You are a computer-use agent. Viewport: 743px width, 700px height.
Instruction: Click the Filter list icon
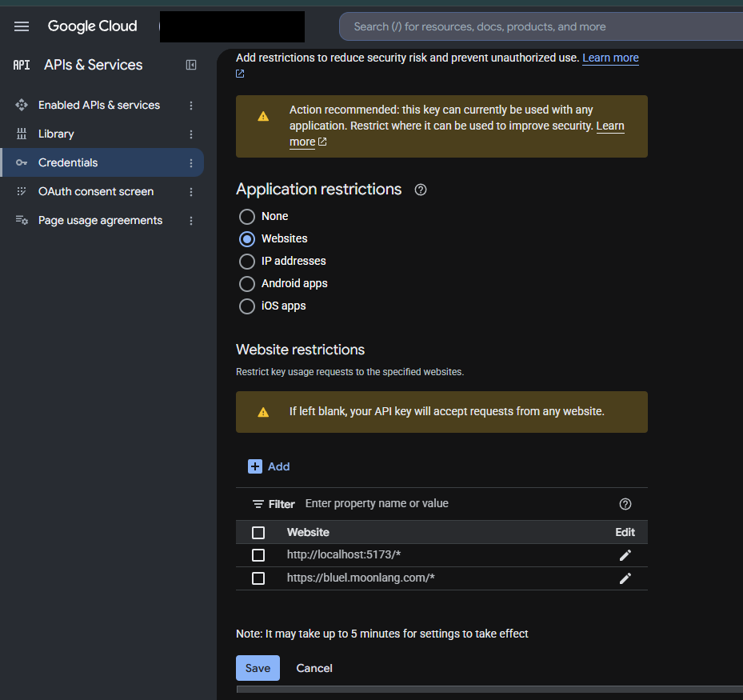click(258, 504)
